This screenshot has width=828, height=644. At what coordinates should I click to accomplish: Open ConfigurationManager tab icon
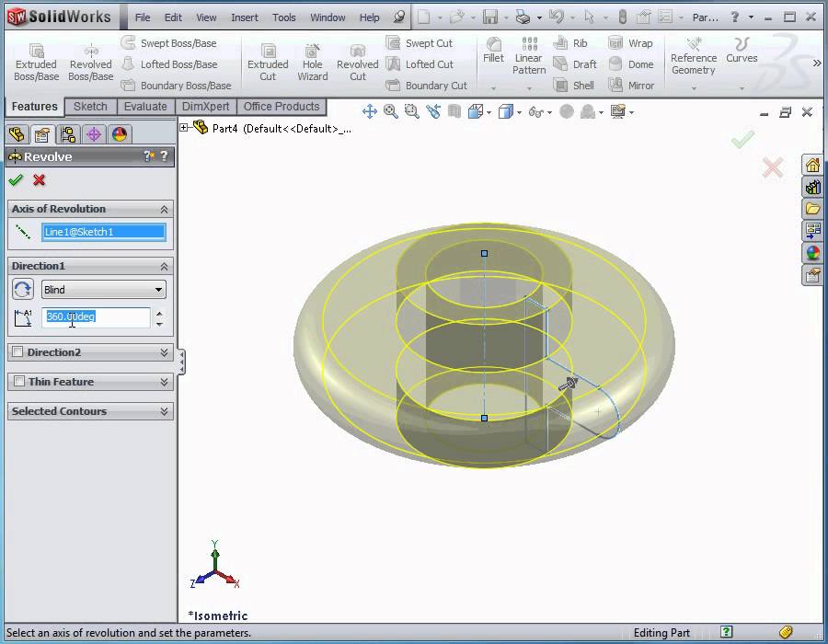pos(67,134)
